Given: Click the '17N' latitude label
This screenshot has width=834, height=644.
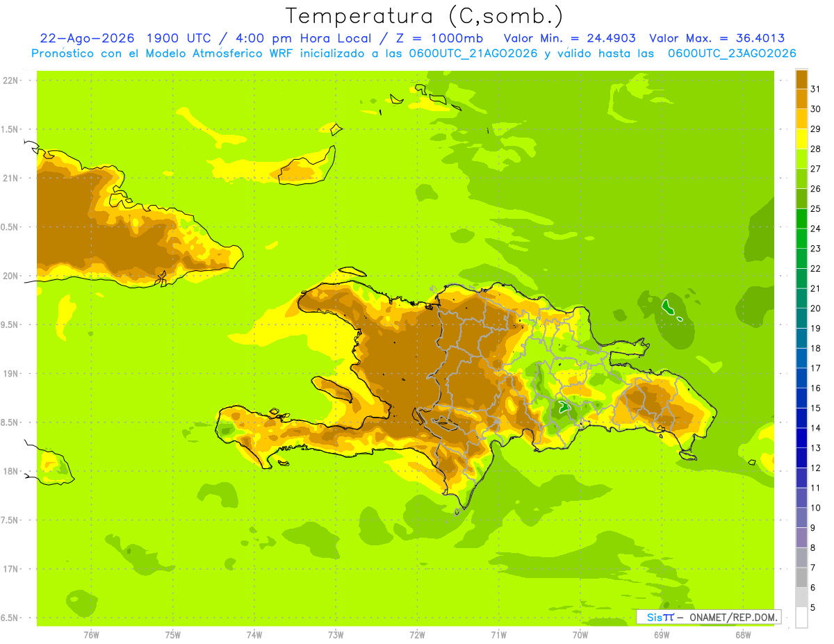Looking at the screenshot, I should pos(10,569).
